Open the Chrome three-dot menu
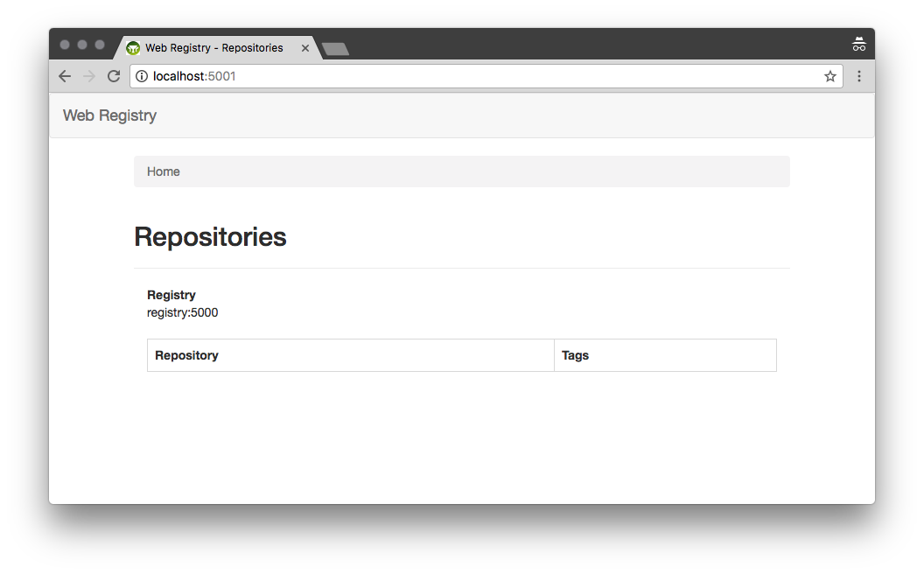The width and height of the screenshot is (924, 574). (858, 76)
